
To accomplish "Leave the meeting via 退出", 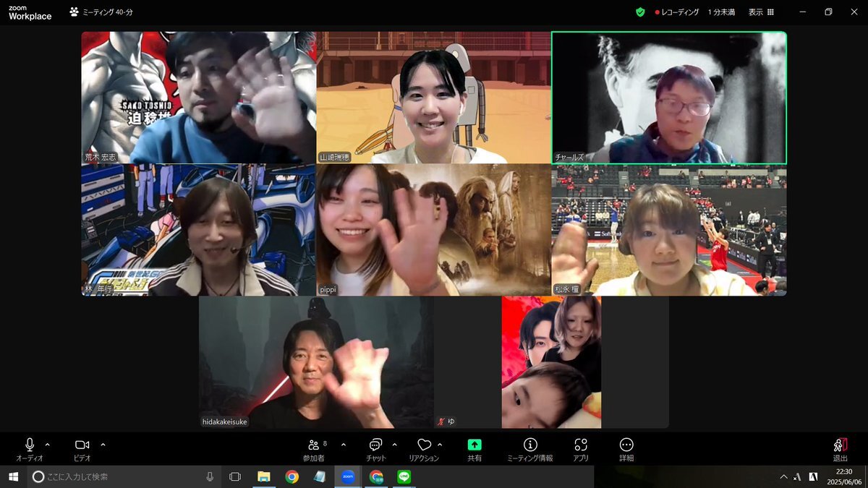I will [x=841, y=450].
